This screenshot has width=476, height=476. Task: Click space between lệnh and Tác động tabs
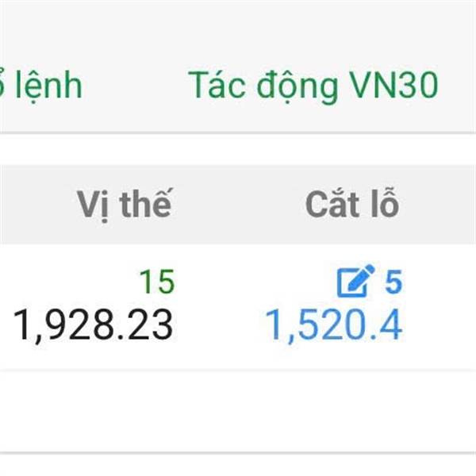[136, 86]
